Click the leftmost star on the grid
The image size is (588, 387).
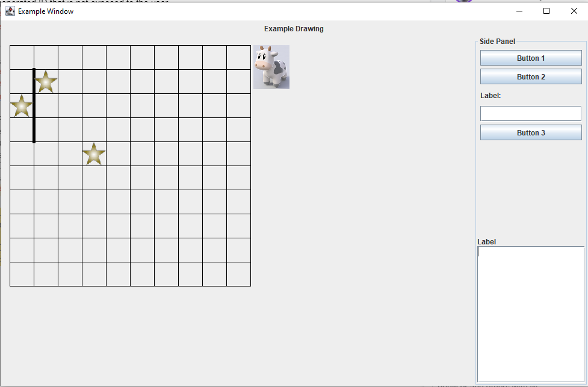click(x=22, y=106)
